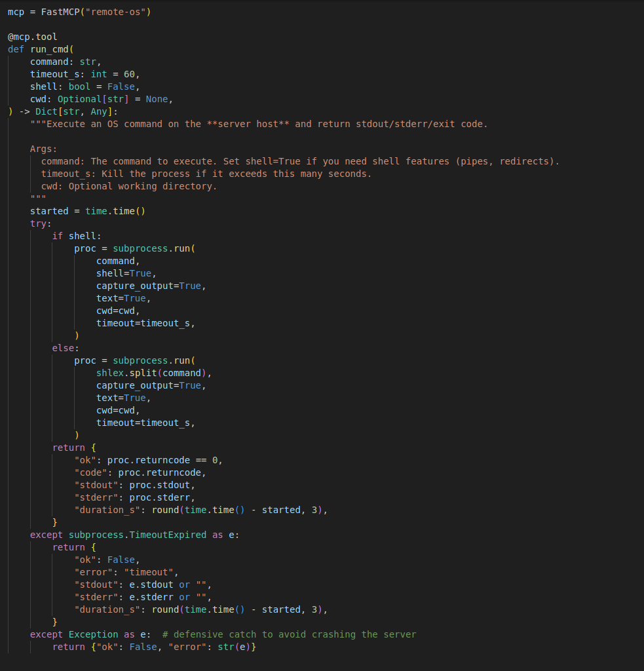The width and height of the screenshot is (644, 671).
Task: Click the docstring line describing timeout_s
Action: click(x=206, y=174)
